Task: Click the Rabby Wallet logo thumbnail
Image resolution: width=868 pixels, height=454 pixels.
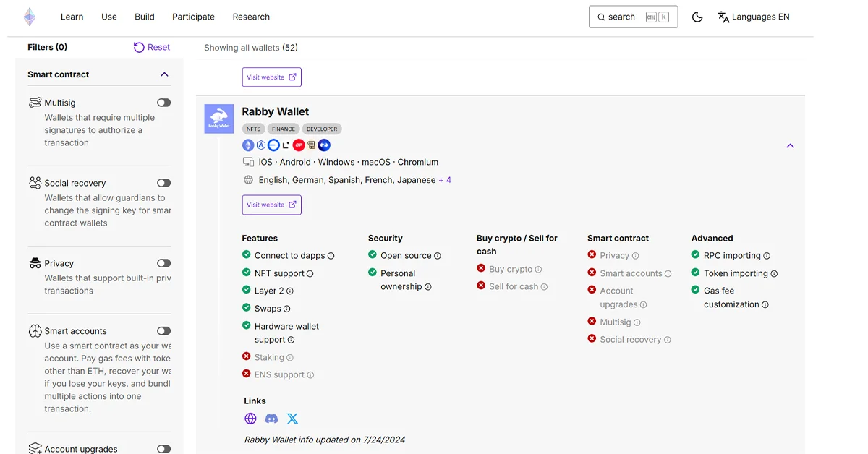Action: tap(219, 119)
